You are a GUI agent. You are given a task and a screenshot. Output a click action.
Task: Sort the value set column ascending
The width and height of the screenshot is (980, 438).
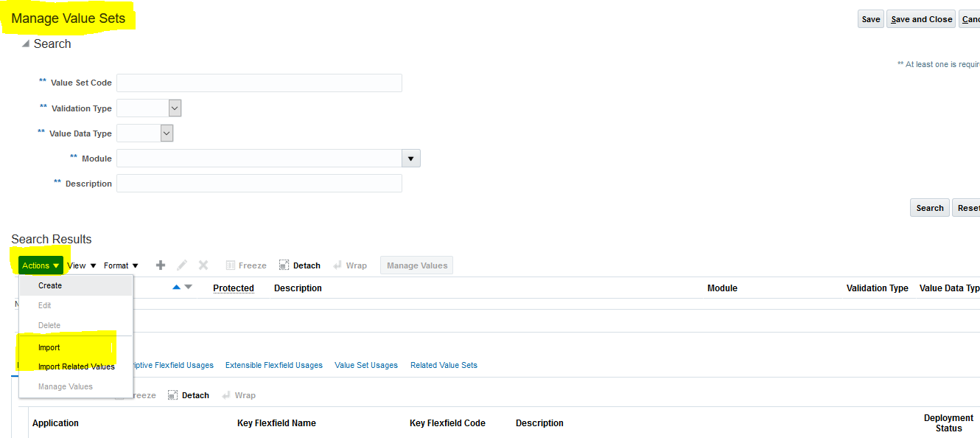[175, 288]
